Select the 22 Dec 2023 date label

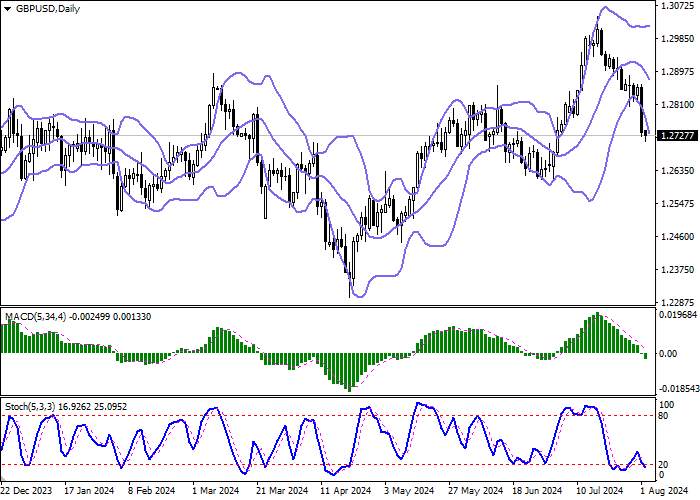(x=26, y=491)
